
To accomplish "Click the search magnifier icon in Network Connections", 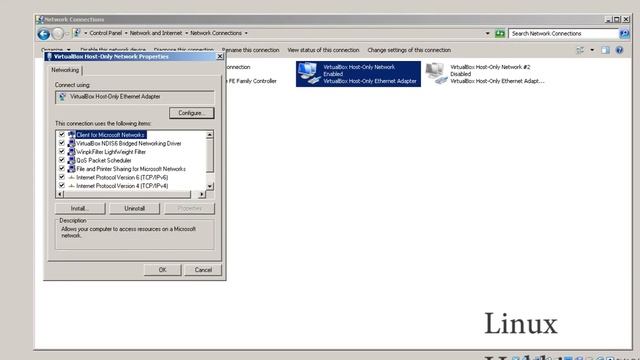I will point(624,33).
